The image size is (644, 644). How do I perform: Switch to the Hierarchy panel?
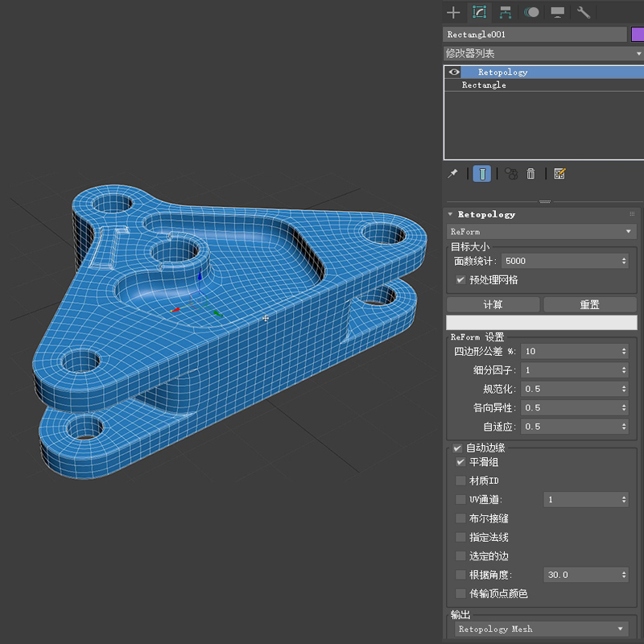[505, 12]
